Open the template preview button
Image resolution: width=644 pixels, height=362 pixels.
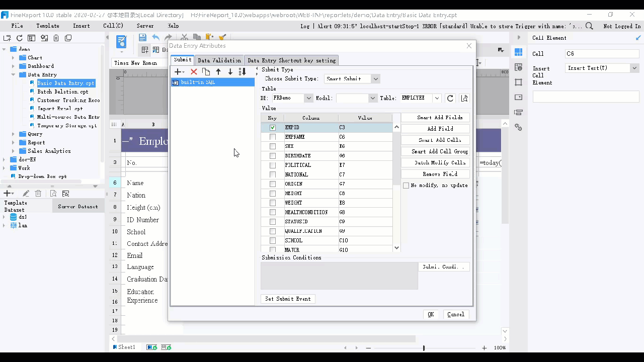[x=121, y=42]
